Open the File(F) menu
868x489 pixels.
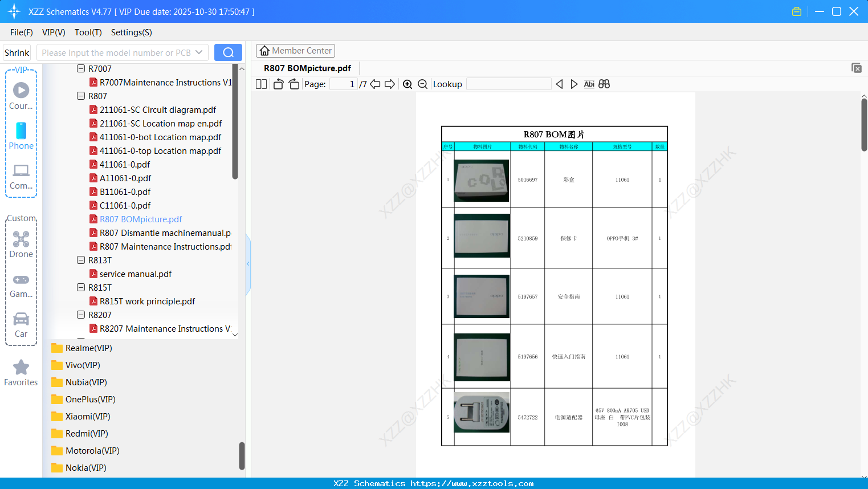coord(22,32)
